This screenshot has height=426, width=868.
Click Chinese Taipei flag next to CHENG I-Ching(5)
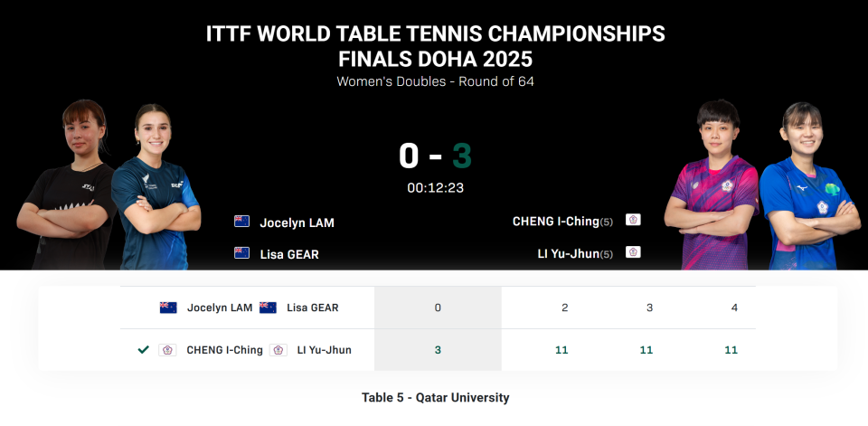point(633,220)
